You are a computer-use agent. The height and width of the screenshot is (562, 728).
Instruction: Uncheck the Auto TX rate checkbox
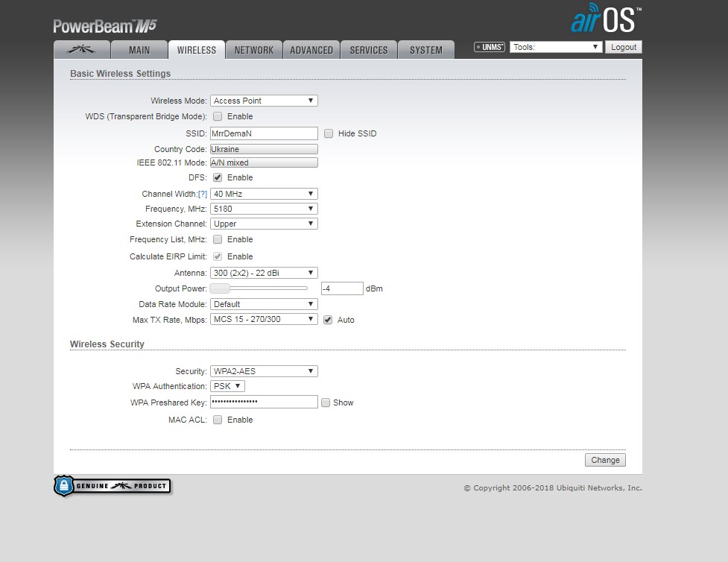point(328,320)
